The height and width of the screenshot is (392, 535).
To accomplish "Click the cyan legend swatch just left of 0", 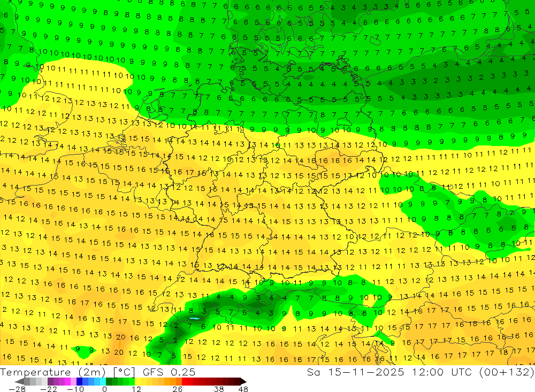I will (103, 381).
